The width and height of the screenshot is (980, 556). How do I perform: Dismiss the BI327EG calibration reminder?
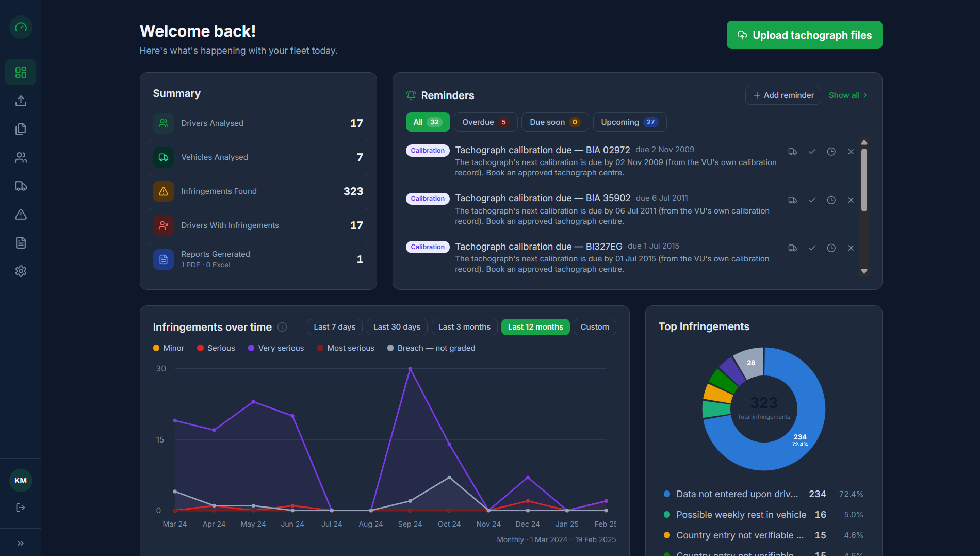(x=851, y=248)
